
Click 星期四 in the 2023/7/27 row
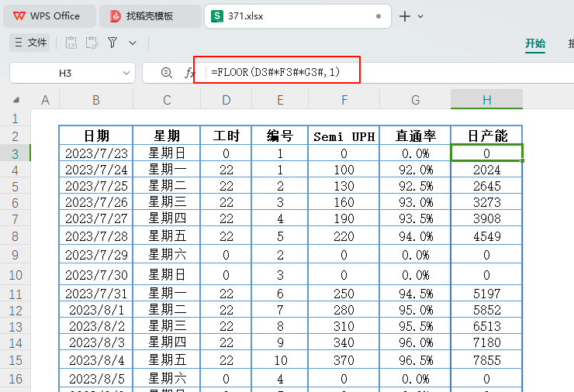coord(167,218)
